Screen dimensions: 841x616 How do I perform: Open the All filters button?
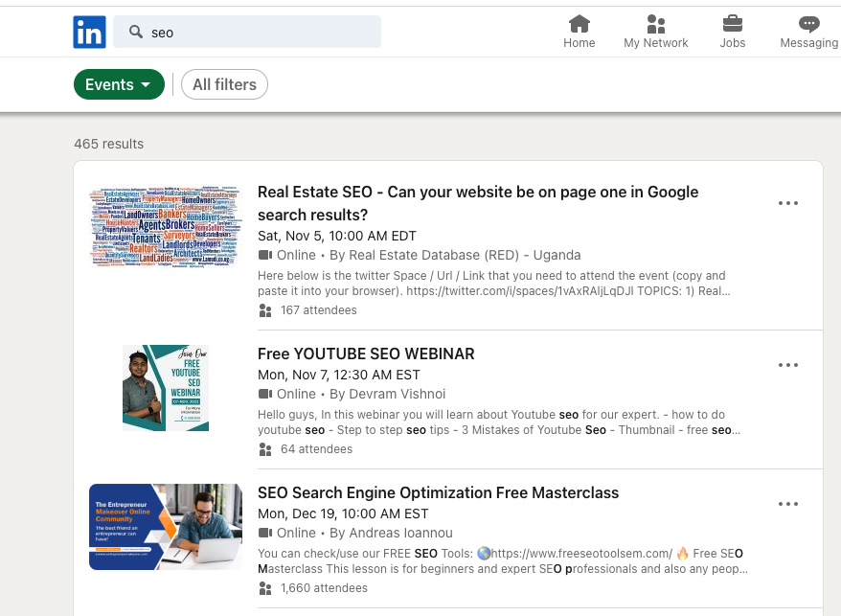click(225, 84)
